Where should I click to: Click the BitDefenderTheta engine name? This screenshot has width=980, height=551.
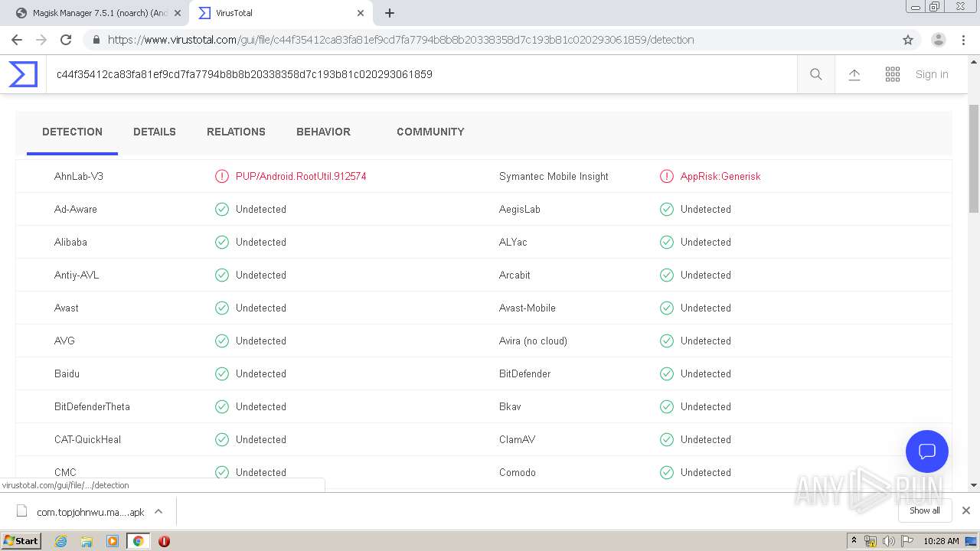click(92, 406)
